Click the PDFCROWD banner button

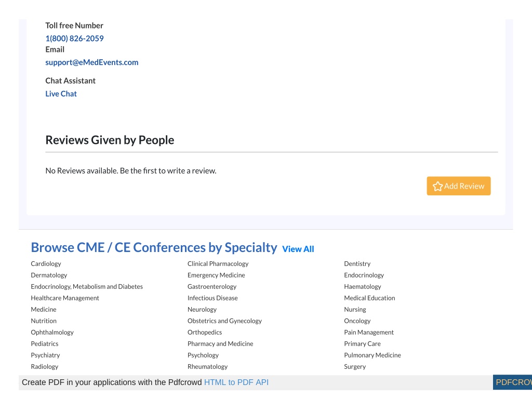click(512, 382)
